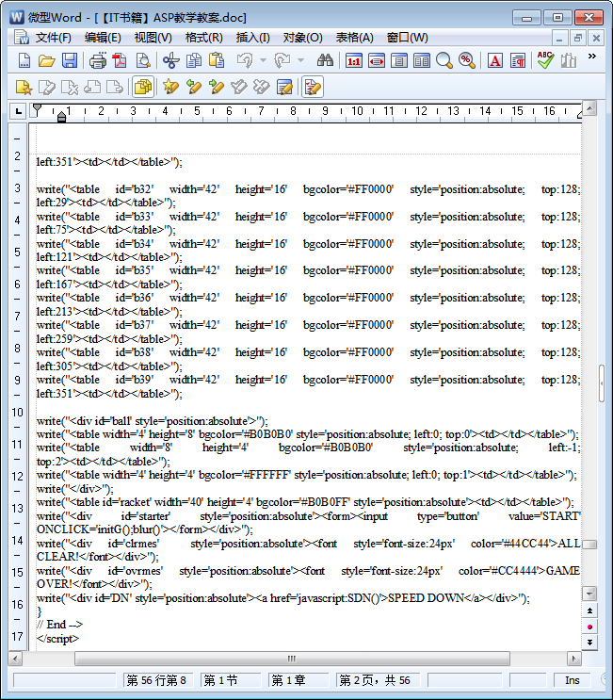This screenshot has width=613, height=700.
Task: Open the 文件(F) menu
Action: (x=53, y=38)
